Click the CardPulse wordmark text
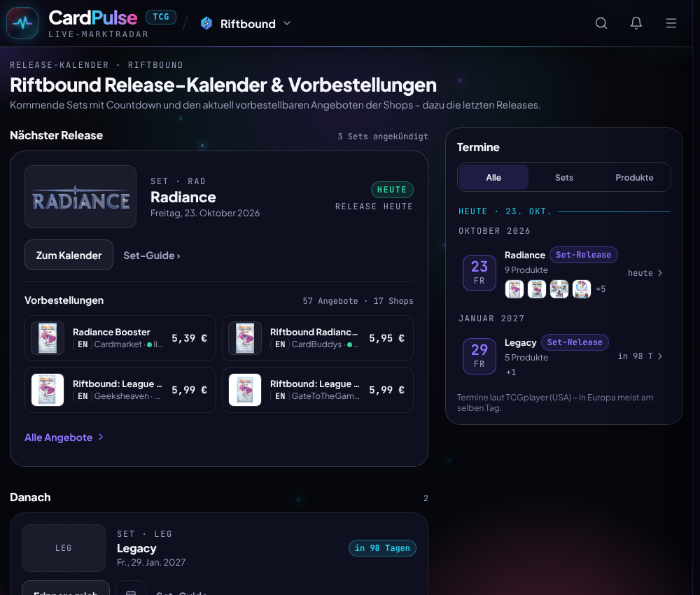Viewport: 700px width, 595px height. (93, 18)
